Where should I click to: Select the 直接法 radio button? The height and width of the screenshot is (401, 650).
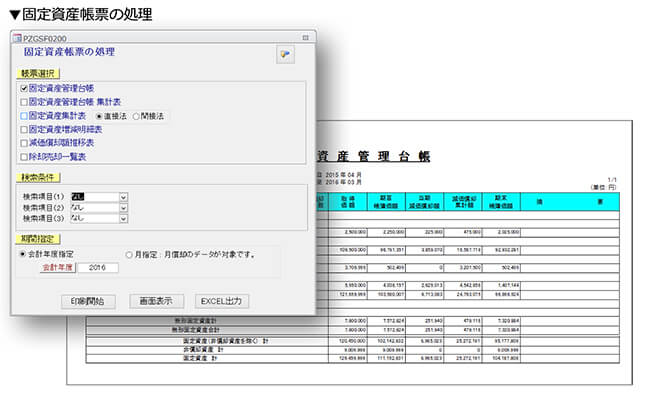pos(99,117)
